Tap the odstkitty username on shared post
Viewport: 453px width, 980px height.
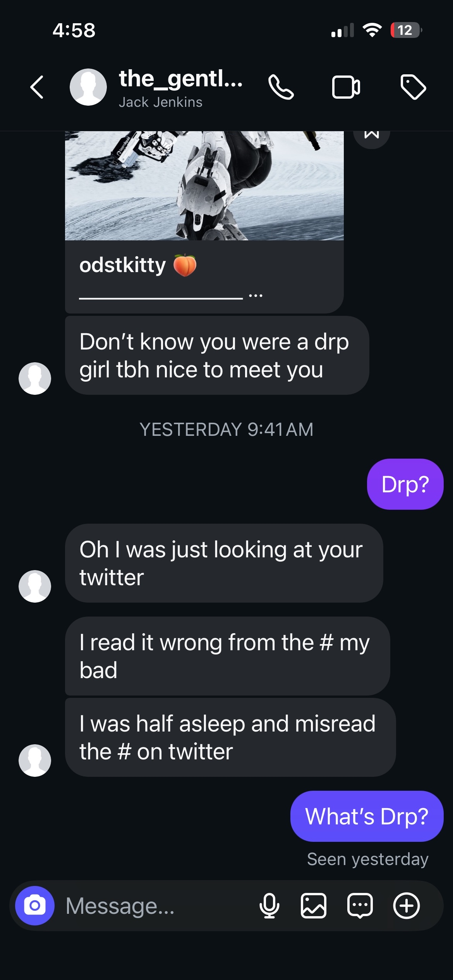pyautogui.click(x=123, y=266)
